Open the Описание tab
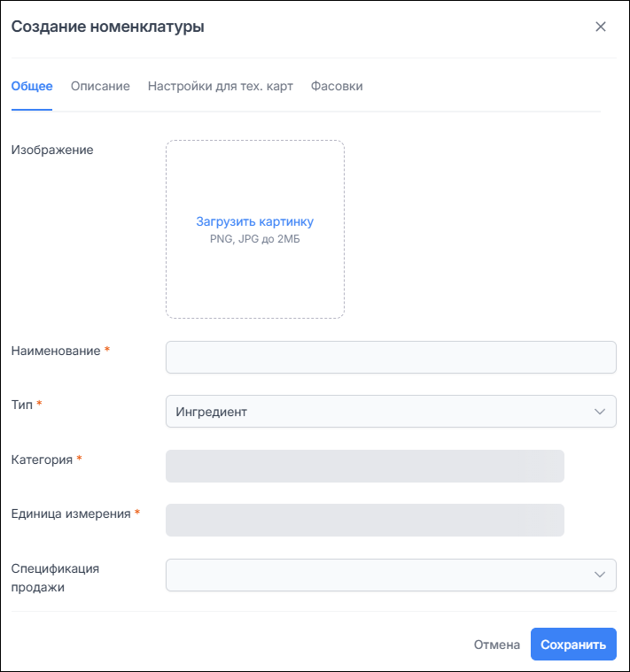The height and width of the screenshot is (672, 630). tap(100, 86)
